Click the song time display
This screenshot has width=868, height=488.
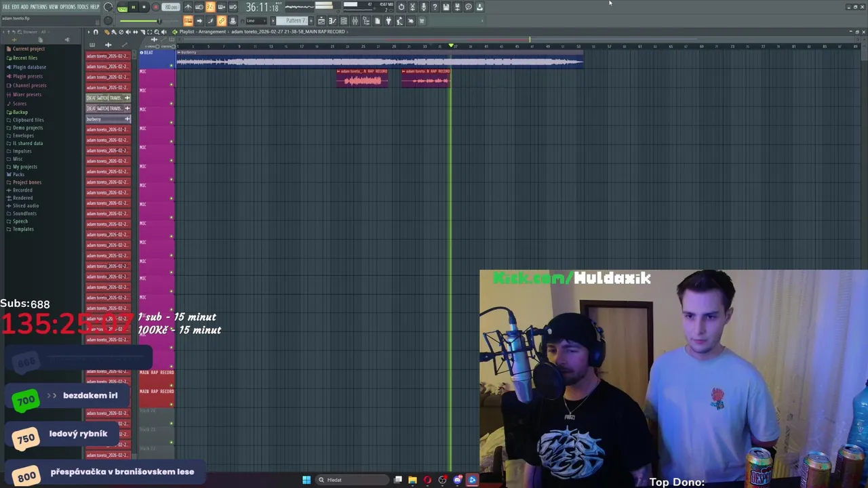262,7
